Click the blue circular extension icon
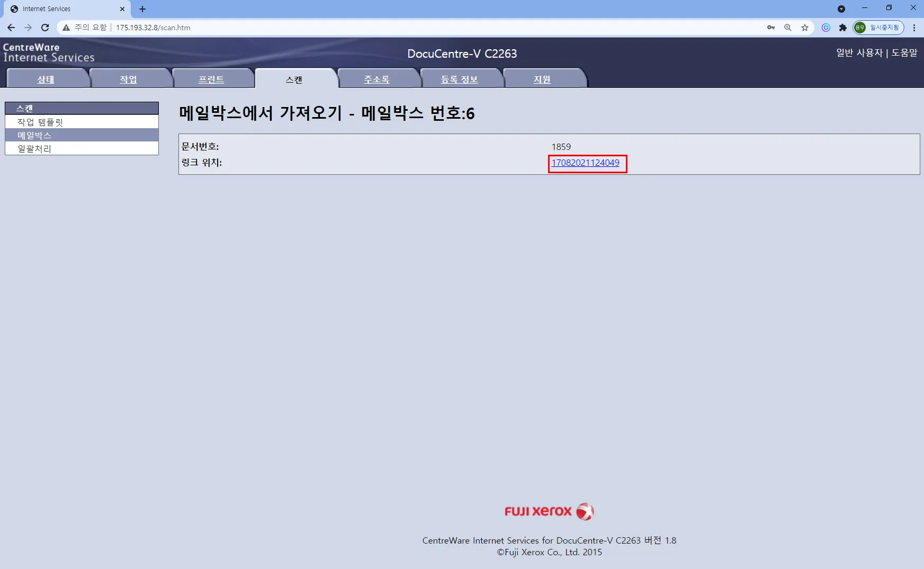The image size is (924, 569). (x=826, y=28)
